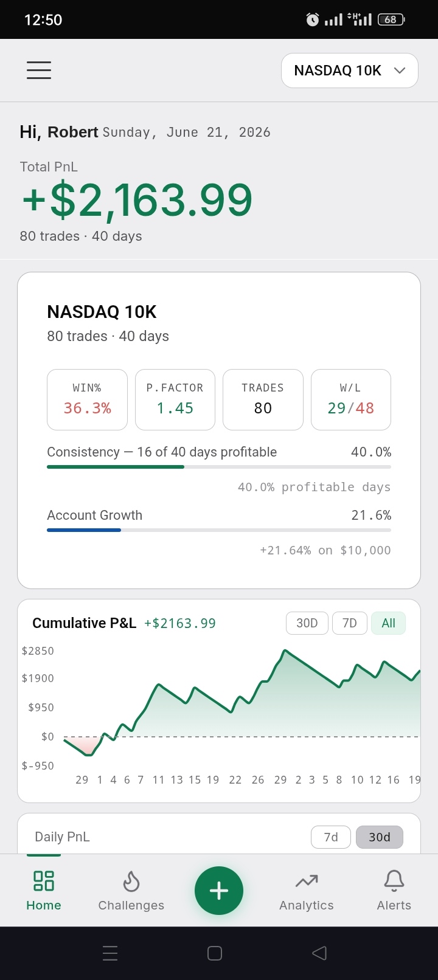Open the Alerts tab
The image size is (438, 980).
pyautogui.click(x=394, y=891)
